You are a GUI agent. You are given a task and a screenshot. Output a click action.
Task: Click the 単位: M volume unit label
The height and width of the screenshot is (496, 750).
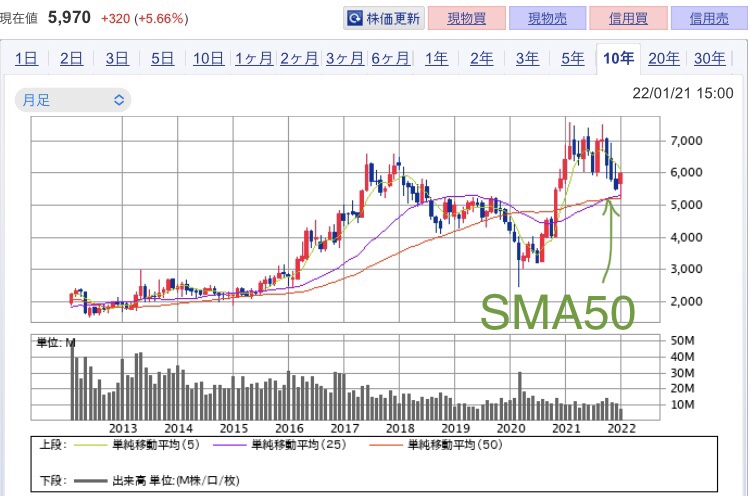click(56, 342)
